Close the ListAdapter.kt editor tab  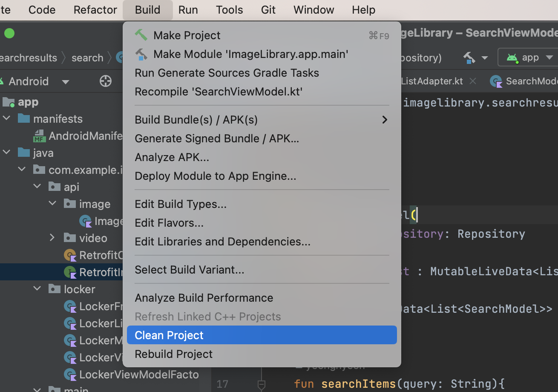[472, 81]
